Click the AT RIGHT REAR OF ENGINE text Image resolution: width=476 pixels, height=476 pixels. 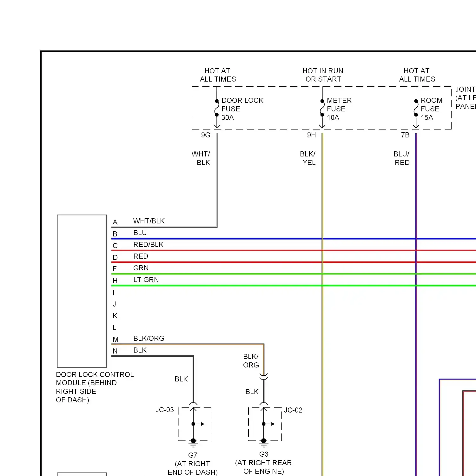263,467
